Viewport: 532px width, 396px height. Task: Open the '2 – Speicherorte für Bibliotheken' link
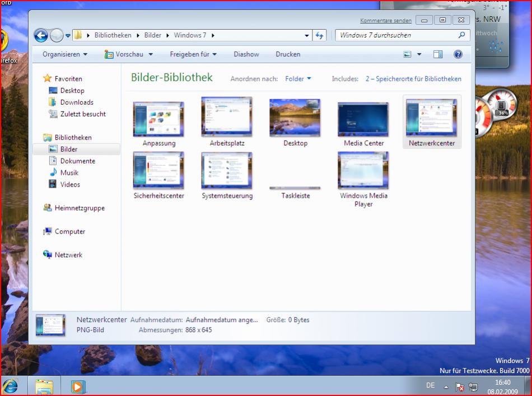413,79
